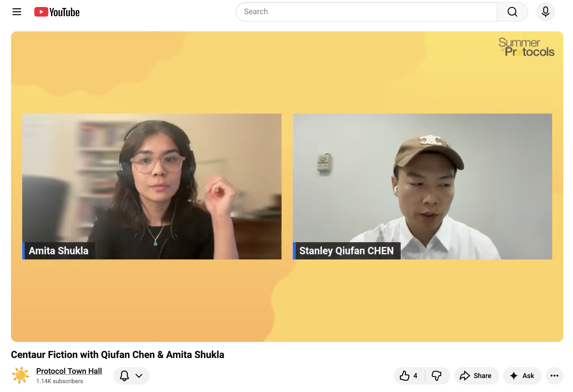This screenshot has width=573, height=392.
Task: Click the Summer of Protocols watermark
Action: [526, 47]
